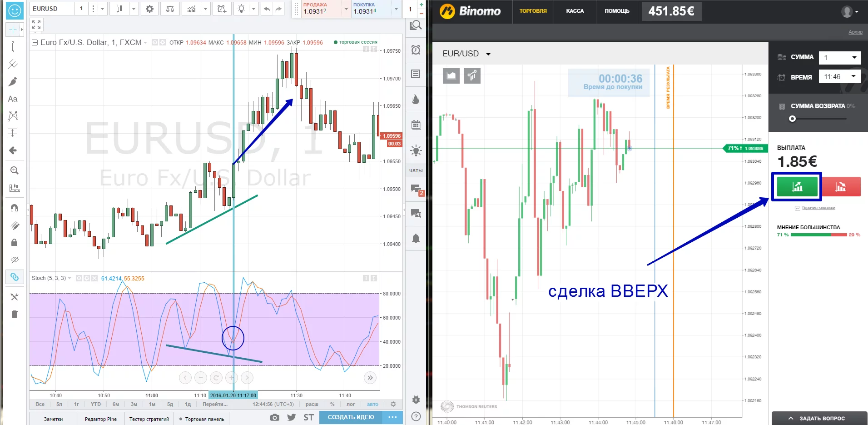The width and height of the screenshot is (868, 425).
Task: Open candlestick style dropdown arrow
Action: (134, 9)
